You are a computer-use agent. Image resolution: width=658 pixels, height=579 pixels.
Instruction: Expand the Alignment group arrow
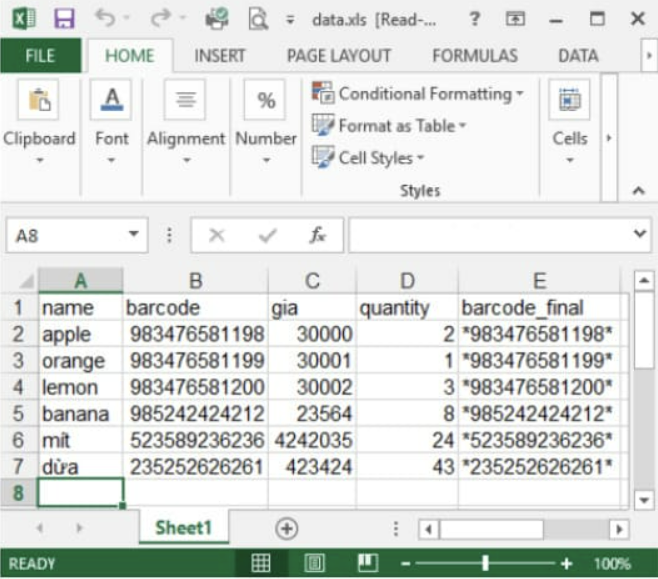coord(187,160)
